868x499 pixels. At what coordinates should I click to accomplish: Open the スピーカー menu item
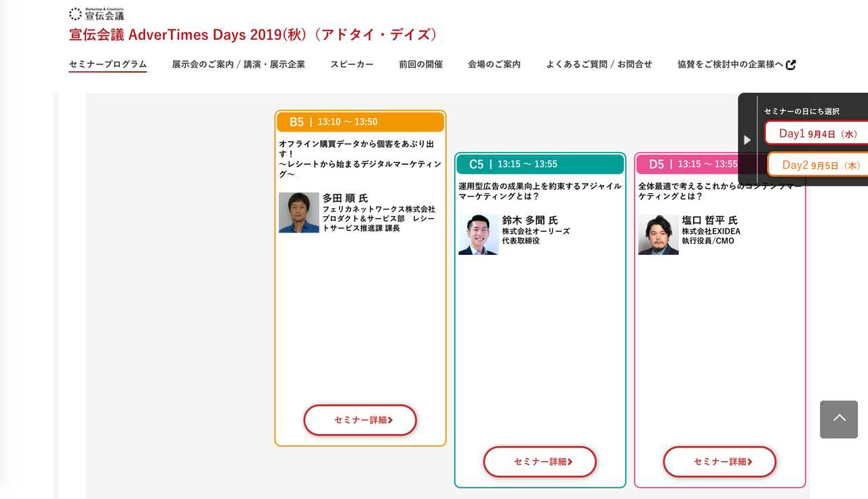point(352,64)
